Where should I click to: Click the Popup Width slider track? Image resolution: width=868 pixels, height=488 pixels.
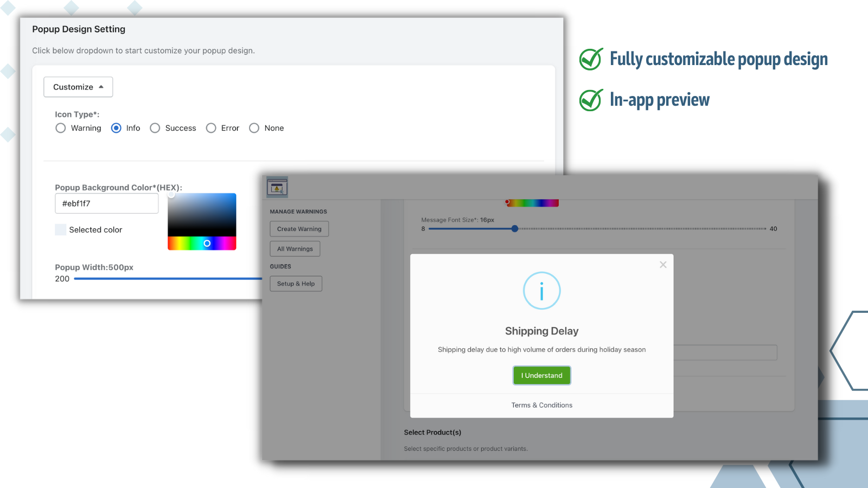pyautogui.click(x=163, y=279)
